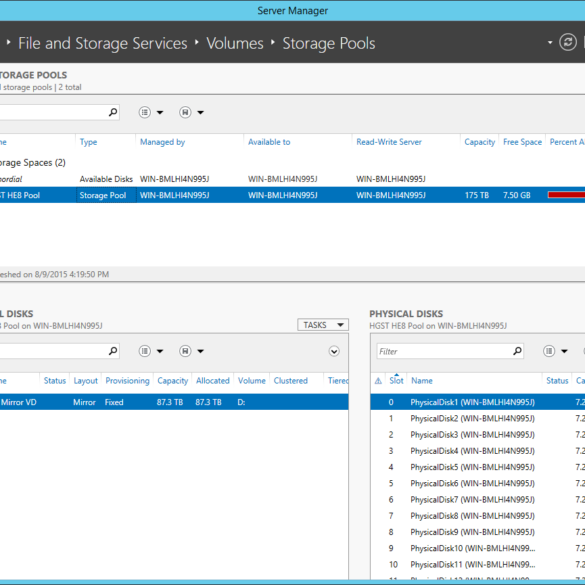Click search magnifier in Storage Pools filter
The width and height of the screenshot is (585, 585).
coord(113,112)
